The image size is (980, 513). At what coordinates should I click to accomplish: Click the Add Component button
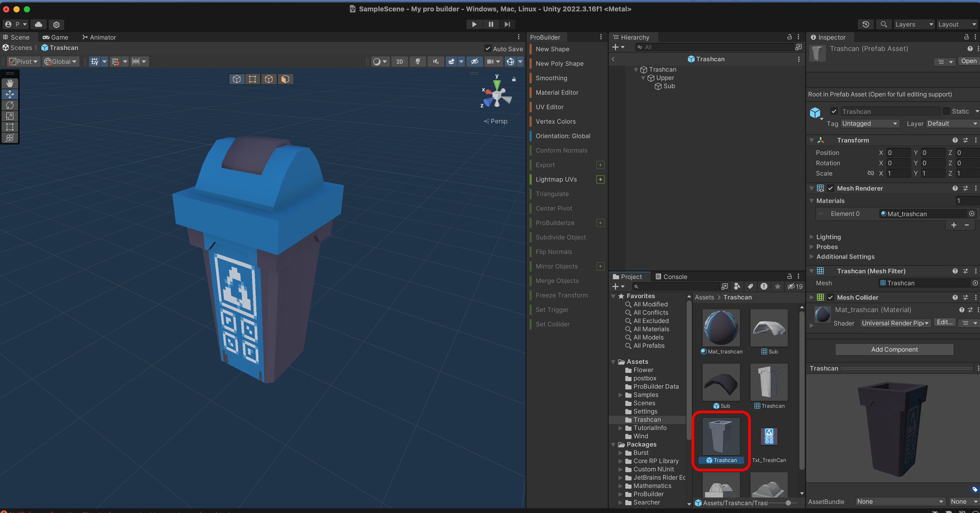point(894,350)
